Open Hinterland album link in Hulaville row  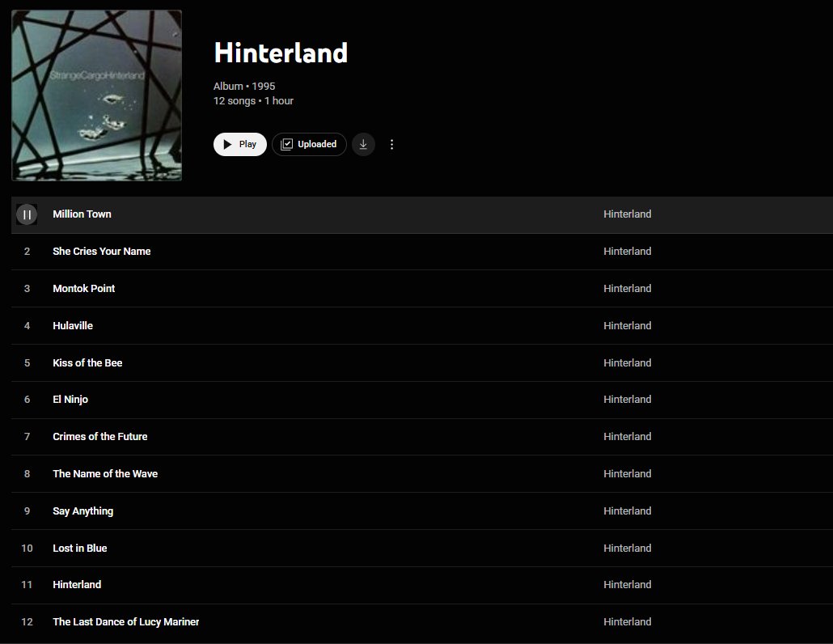628,326
